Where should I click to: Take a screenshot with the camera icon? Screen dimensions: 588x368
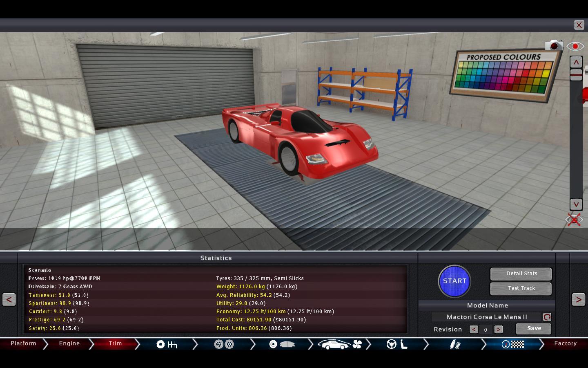pos(554,45)
